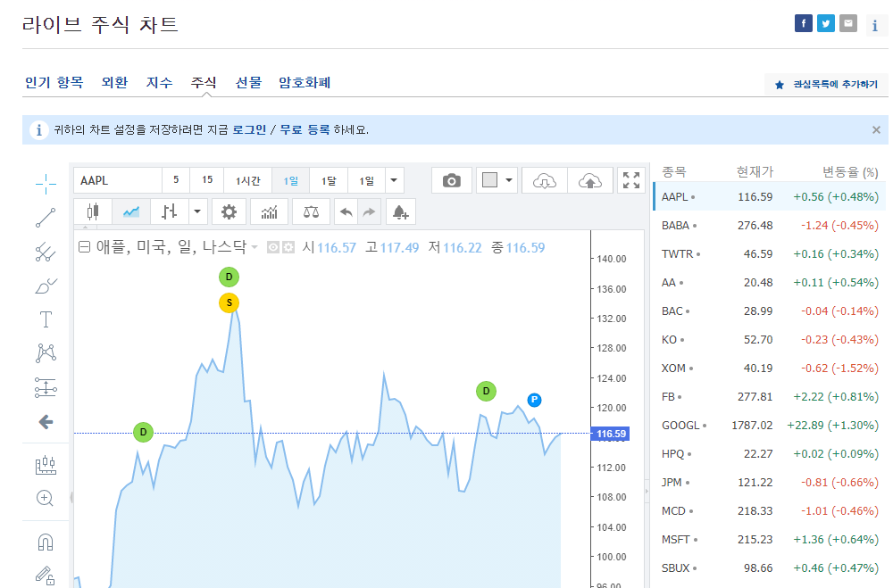Expand the layout selector dropdown arrow
Image resolution: width=893 pixels, height=588 pixels.
[x=509, y=180]
